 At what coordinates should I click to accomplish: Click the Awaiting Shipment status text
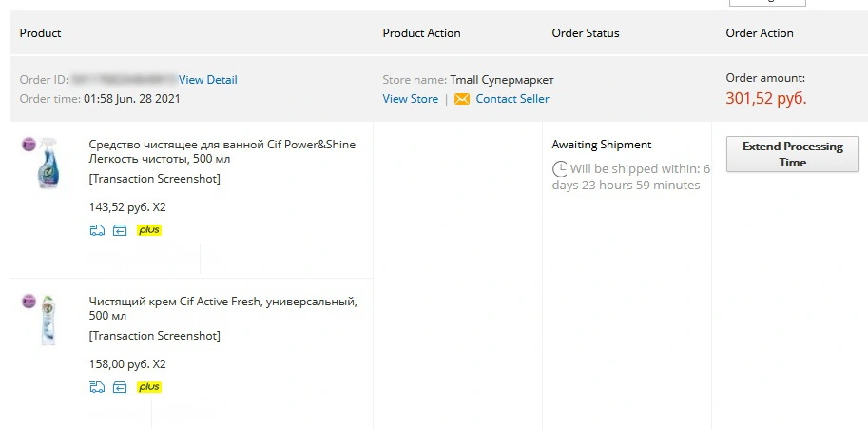click(601, 145)
